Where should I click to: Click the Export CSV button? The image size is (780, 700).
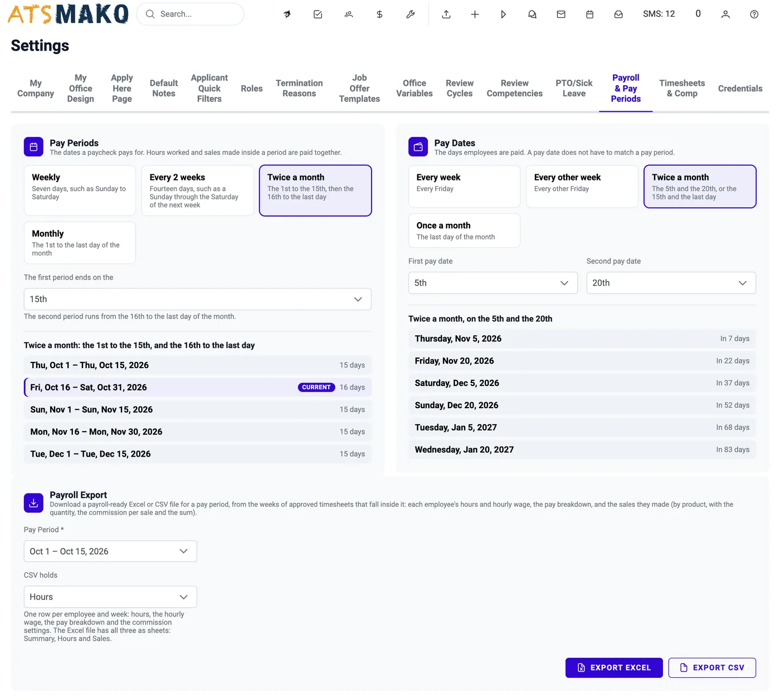pos(712,668)
